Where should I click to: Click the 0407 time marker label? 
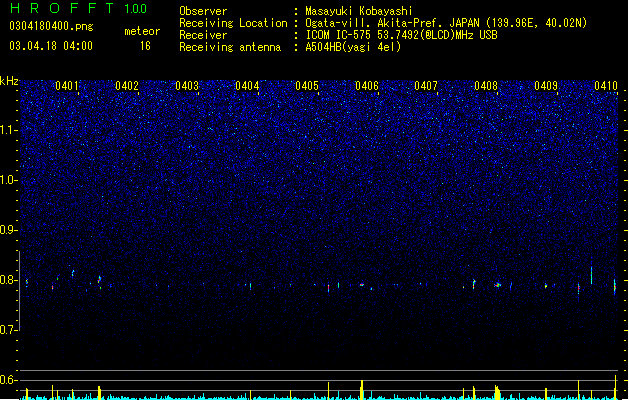pyautogui.click(x=426, y=86)
